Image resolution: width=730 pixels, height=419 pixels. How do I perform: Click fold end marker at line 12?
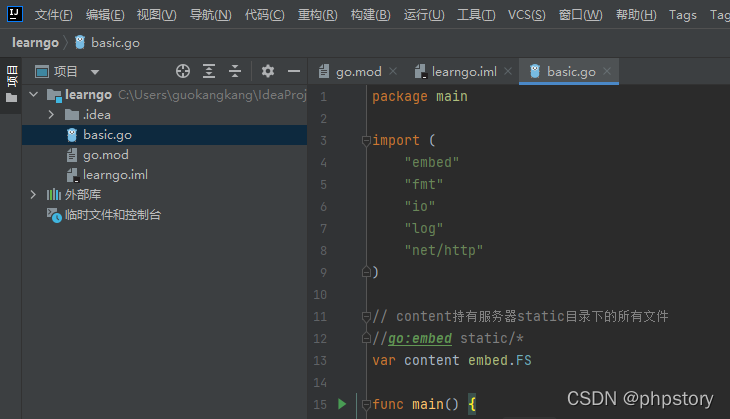coord(366,338)
